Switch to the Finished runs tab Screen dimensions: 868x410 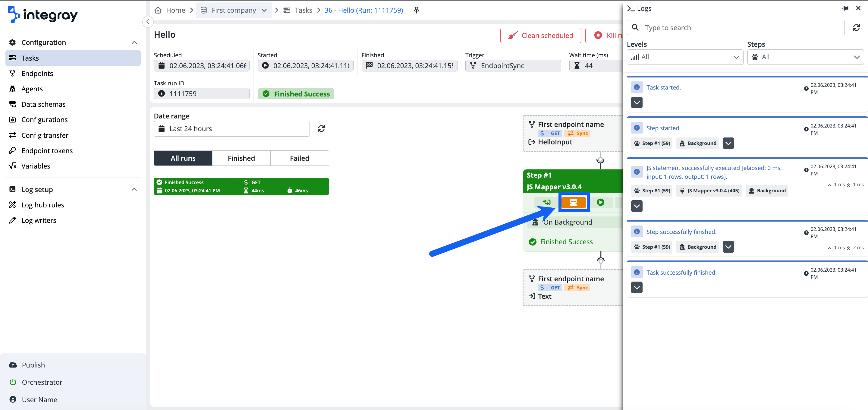click(x=241, y=158)
